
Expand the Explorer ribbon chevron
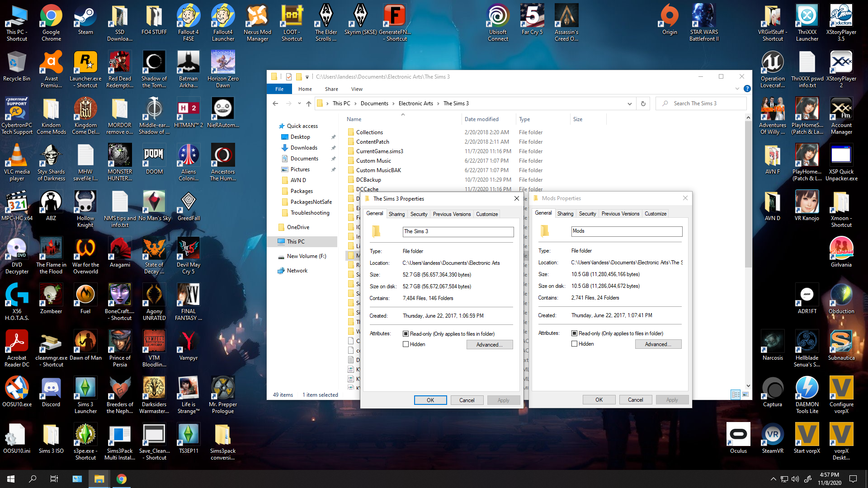[x=737, y=89]
